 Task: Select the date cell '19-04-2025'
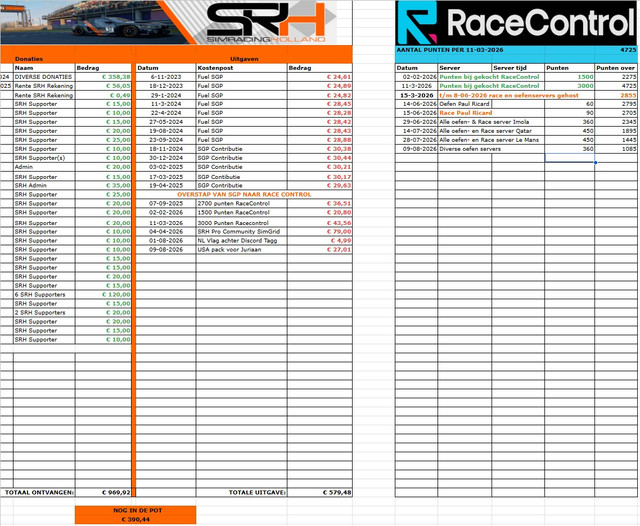(166, 185)
